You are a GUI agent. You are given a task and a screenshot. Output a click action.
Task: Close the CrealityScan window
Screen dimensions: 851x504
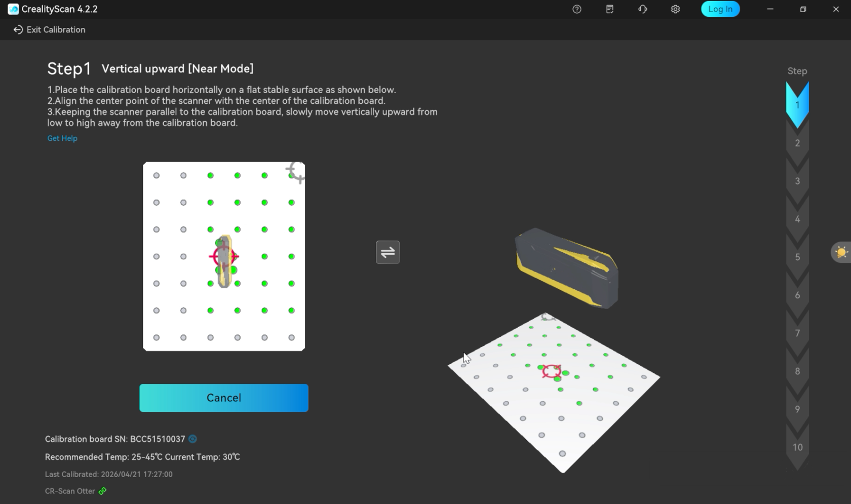(836, 9)
